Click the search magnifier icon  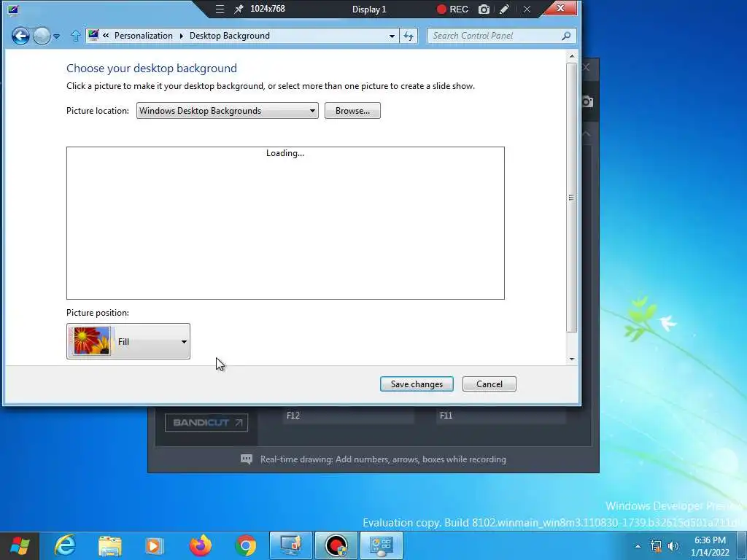pyautogui.click(x=566, y=36)
